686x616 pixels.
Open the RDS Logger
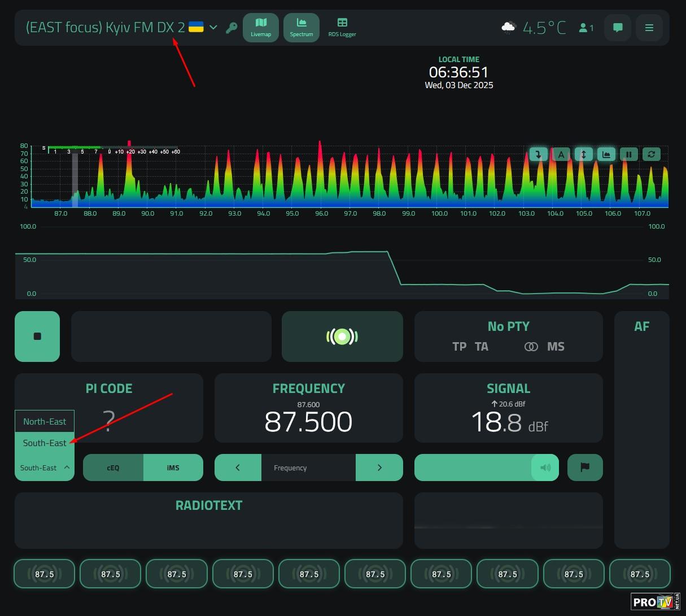coord(342,27)
